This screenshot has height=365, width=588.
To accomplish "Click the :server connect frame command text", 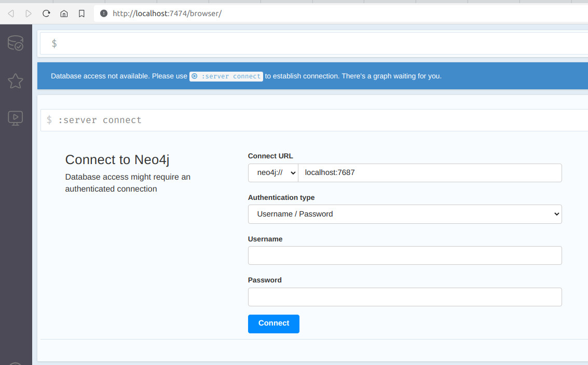I will coord(100,120).
